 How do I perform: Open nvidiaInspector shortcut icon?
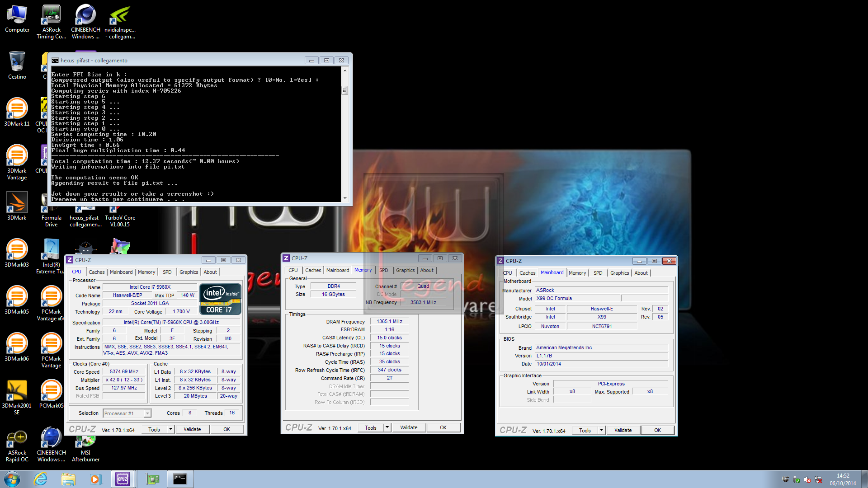tap(120, 22)
